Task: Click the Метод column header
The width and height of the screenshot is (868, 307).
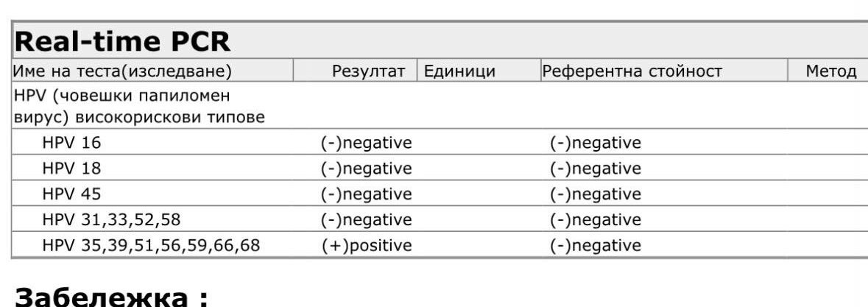Action: 831,71
